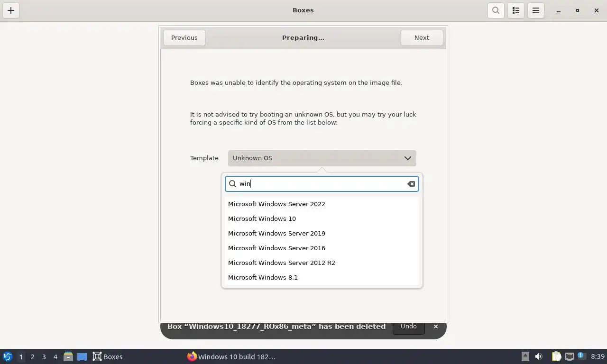Click the magnifier icon inside the search field
This screenshot has height=364, width=607.
(232, 184)
